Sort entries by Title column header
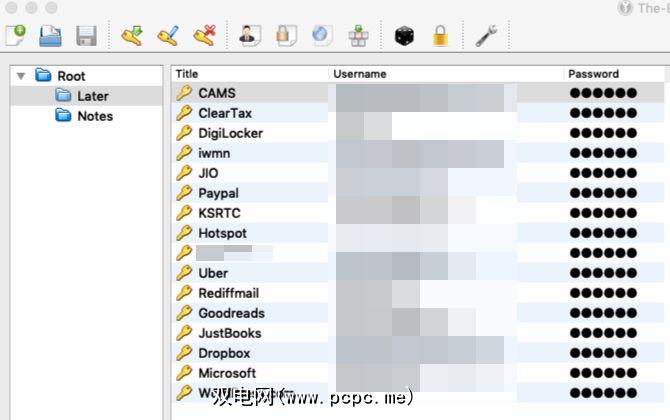670x420 pixels. pyautogui.click(x=250, y=74)
